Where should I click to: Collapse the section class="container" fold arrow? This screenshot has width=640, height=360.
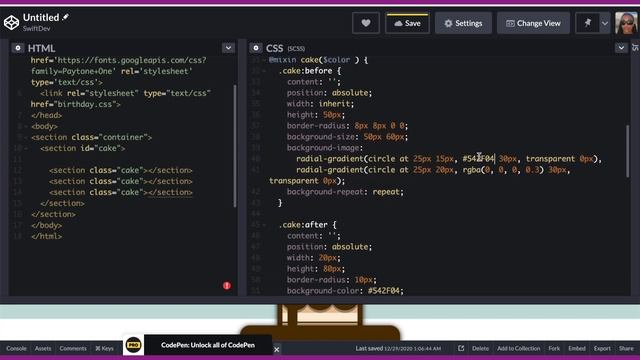pos(26,138)
